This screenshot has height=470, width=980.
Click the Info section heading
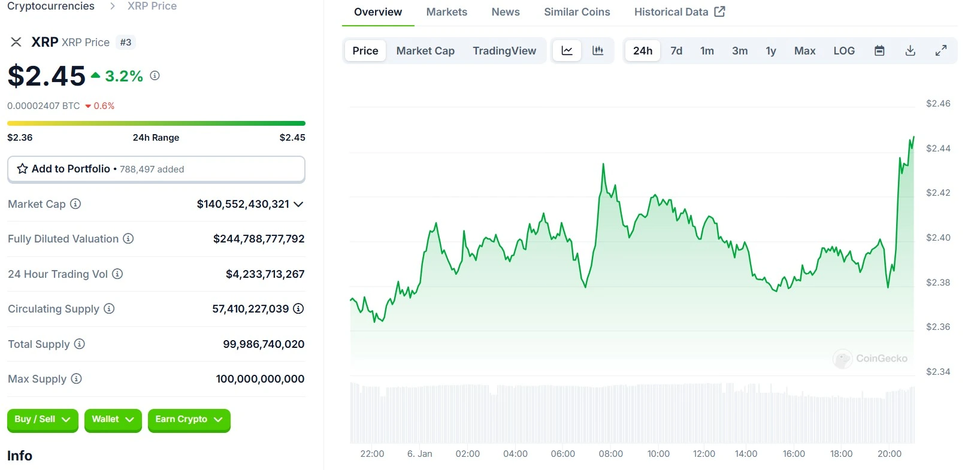pyautogui.click(x=20, y=456)
